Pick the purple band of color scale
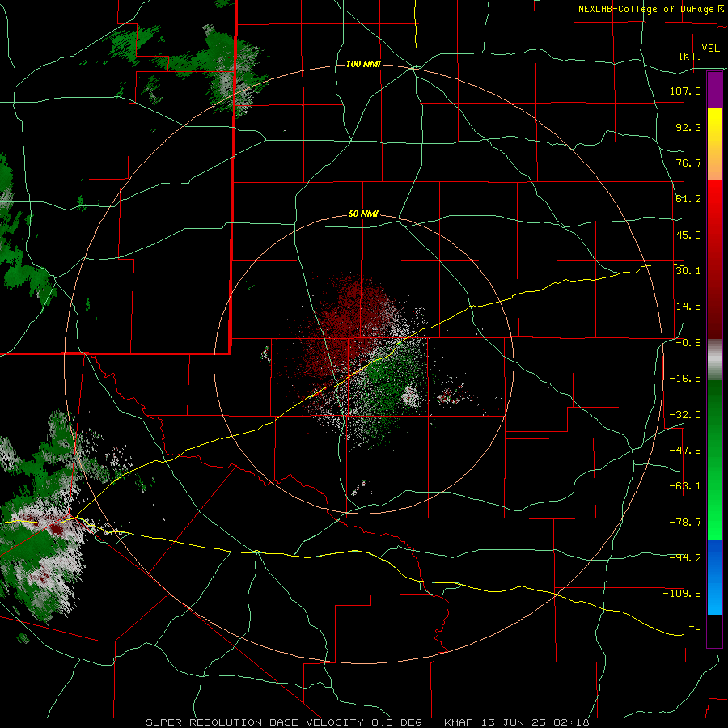The width and height of the screenshot is (728, 728). coord(714,90)
